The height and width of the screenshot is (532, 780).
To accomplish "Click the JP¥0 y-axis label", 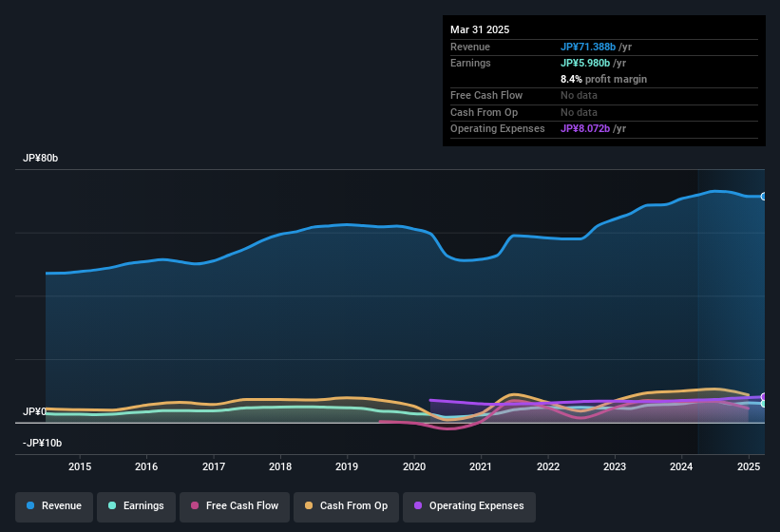I will pyautogui.click(x=34, y=411).
